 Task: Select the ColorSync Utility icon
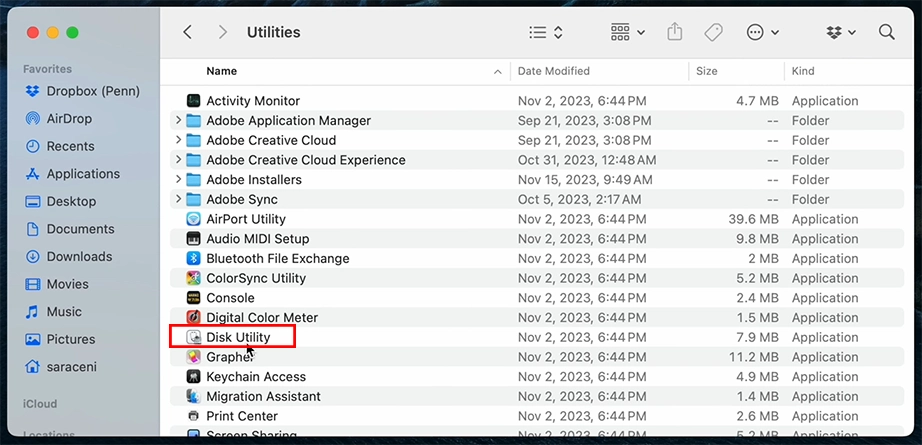click(x=193, y=278)
